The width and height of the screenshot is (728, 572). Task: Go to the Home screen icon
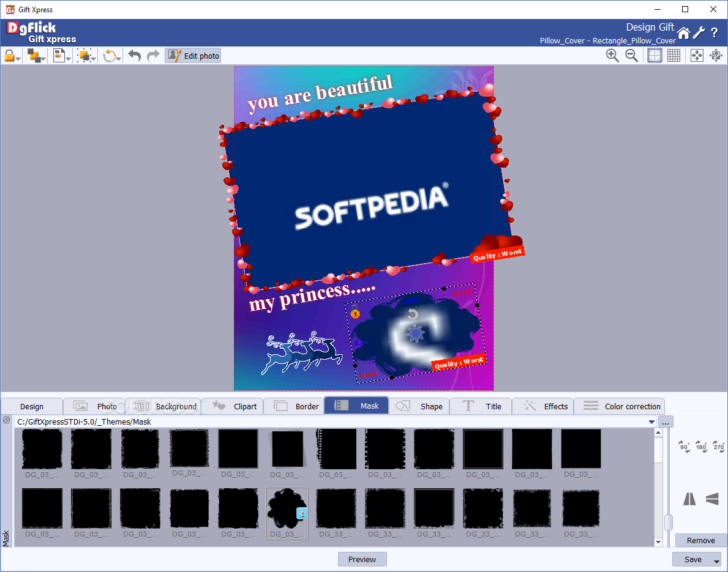[x=683, y=33]
